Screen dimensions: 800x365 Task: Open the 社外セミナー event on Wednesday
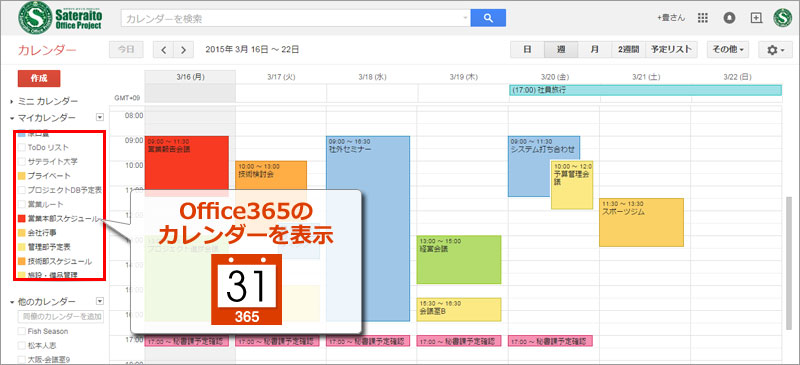click(x=368, y=229)
